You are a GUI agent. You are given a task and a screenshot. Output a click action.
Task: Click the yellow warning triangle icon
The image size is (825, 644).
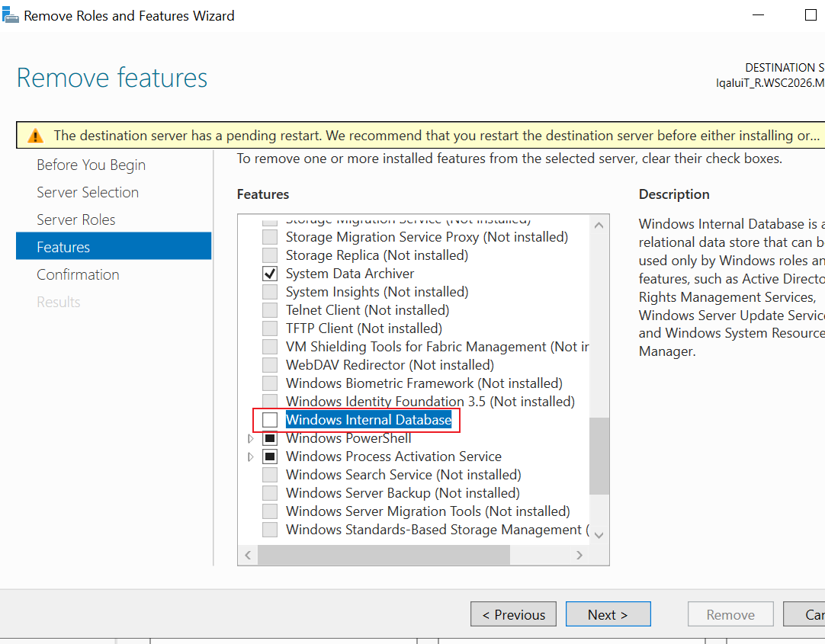click(x=35, y=136)
